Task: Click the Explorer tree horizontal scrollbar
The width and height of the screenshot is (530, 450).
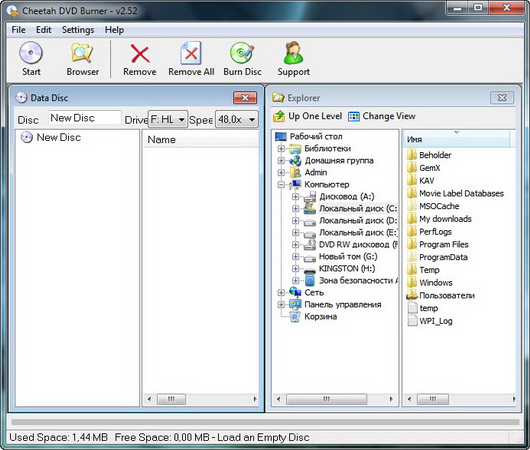Action: [335, 399]
